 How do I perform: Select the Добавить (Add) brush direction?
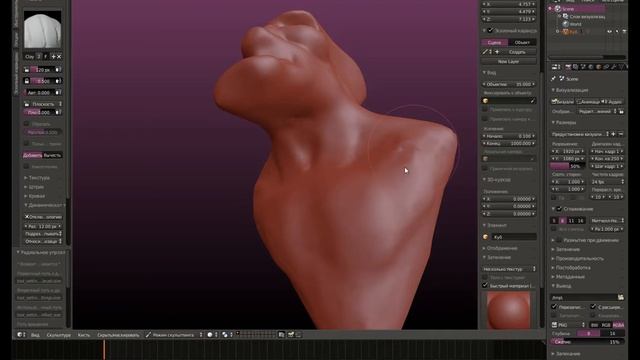pyautogui.click(x=33, y=155)
